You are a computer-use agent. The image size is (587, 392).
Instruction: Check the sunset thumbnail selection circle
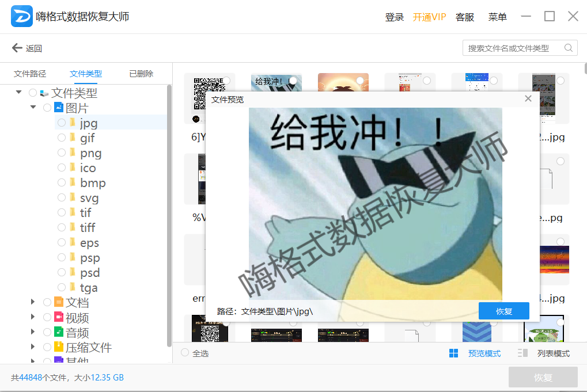360,81
